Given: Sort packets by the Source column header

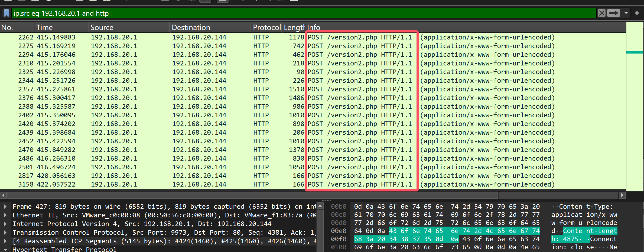Looking at the screenshot, I should (x=102, y=28).
